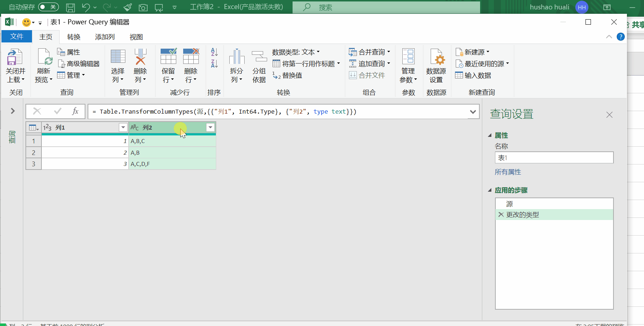Click Close & Load (关闭并上载) icon
This screenshot has width=644, height=326.
point(15,57)
